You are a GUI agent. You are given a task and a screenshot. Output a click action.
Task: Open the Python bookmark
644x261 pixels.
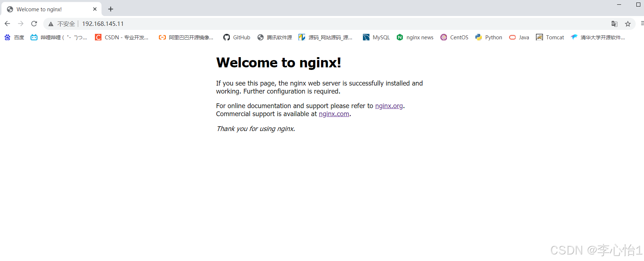(x=489, y=37)
